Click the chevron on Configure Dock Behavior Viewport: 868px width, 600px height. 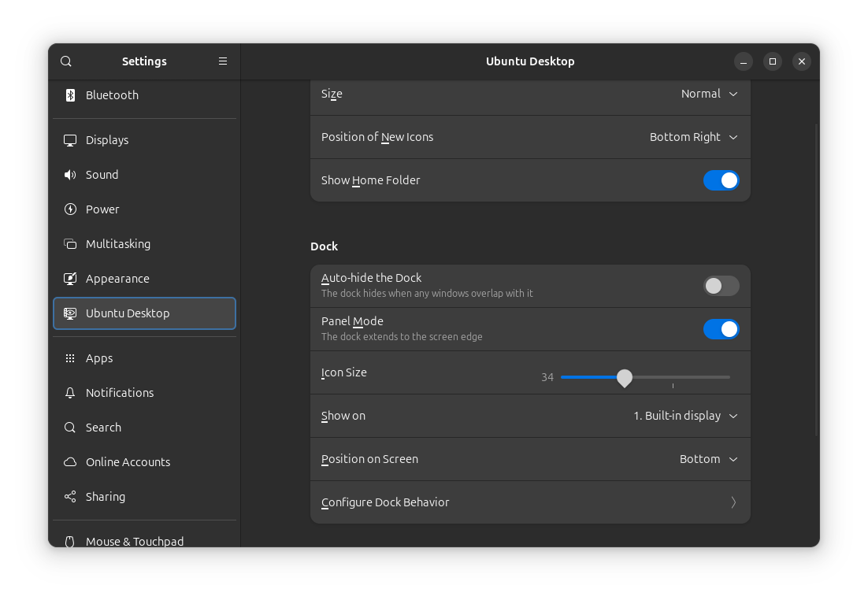tap(733, 502)
